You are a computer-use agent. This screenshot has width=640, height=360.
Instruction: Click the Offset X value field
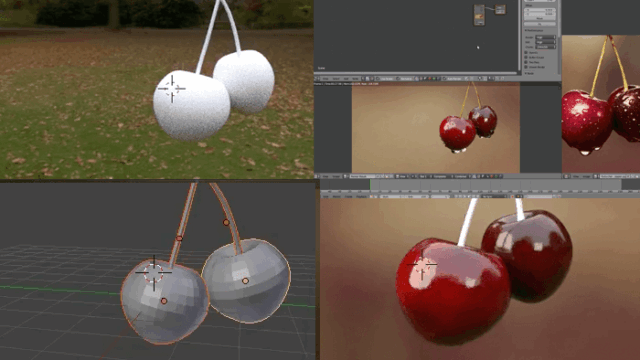pyautogui.click(x=540, y=10)
